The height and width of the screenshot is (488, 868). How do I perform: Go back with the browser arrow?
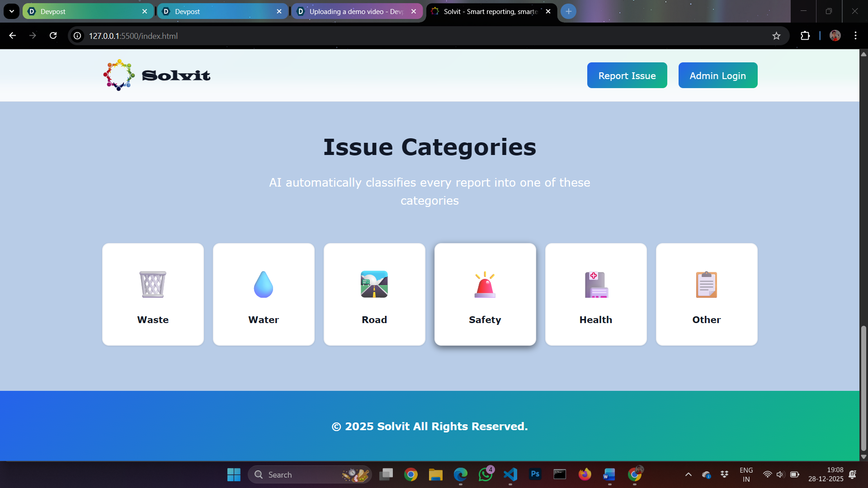pos(12,36)
